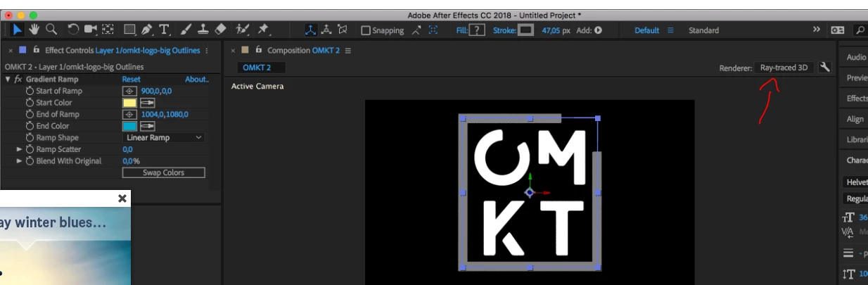Viewport: 868px width, 285px height.
Task: Collapse the Gradient Ramp effect
Action: (x=8, y=80)
